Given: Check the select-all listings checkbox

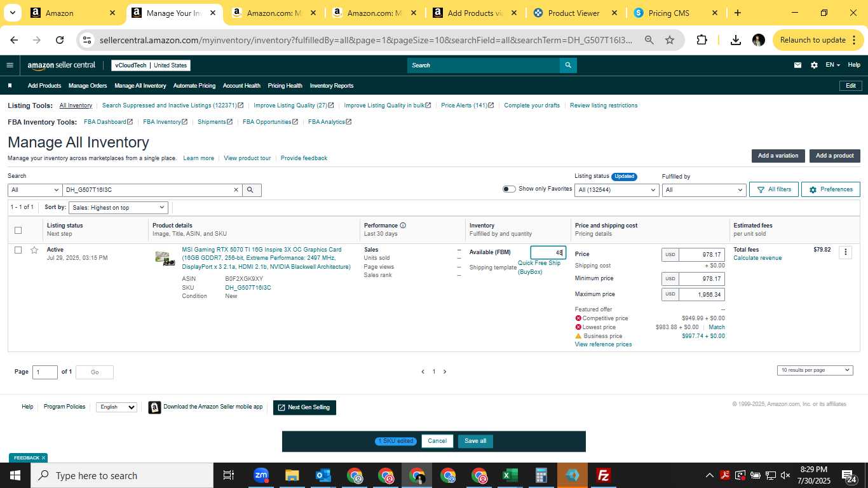Looking at the screenshot, I should pyautogui.click(x=18, y=230).
